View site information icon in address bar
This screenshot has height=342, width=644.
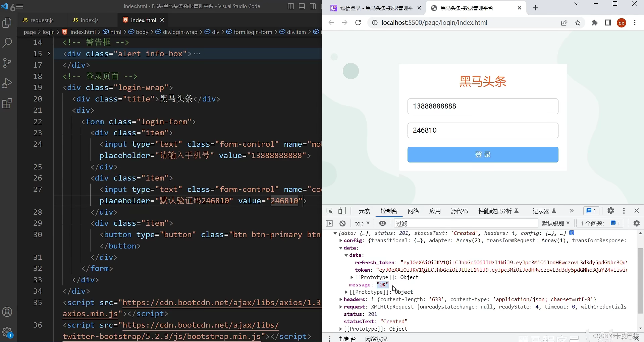[x=375, y=22]
